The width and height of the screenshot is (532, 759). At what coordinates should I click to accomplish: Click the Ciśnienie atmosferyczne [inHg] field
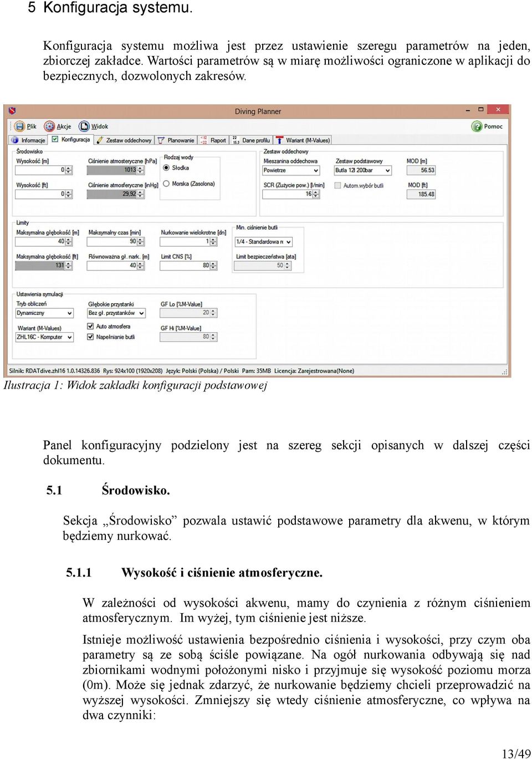click(x=116, y=194)
